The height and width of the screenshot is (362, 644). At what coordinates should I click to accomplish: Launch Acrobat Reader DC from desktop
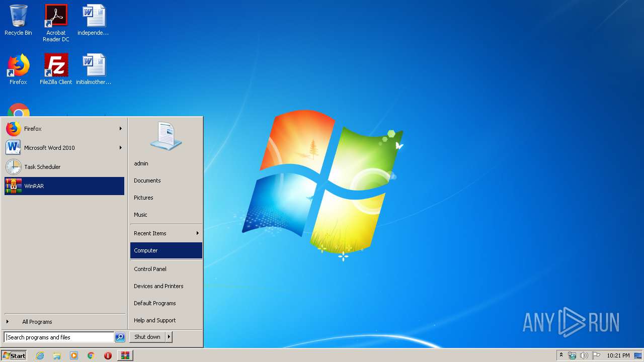pyautogui.click(x=56, y=23)
